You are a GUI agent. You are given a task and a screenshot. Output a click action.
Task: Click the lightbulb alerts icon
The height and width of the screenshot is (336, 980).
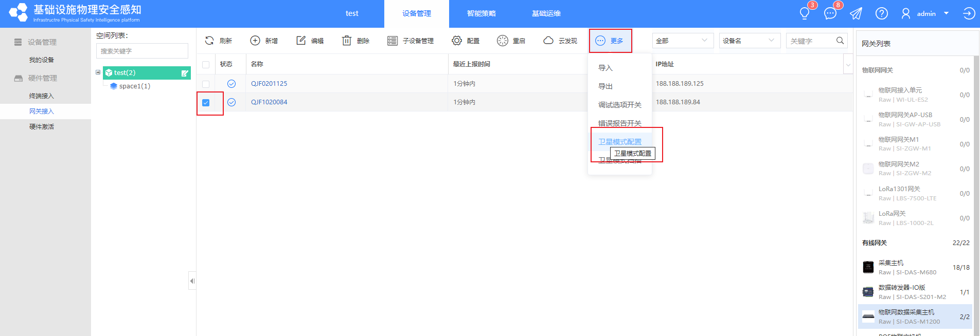tap(805, 13)
